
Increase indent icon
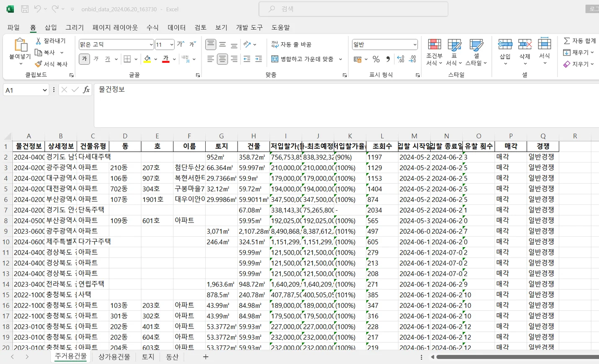coord(259,59)
